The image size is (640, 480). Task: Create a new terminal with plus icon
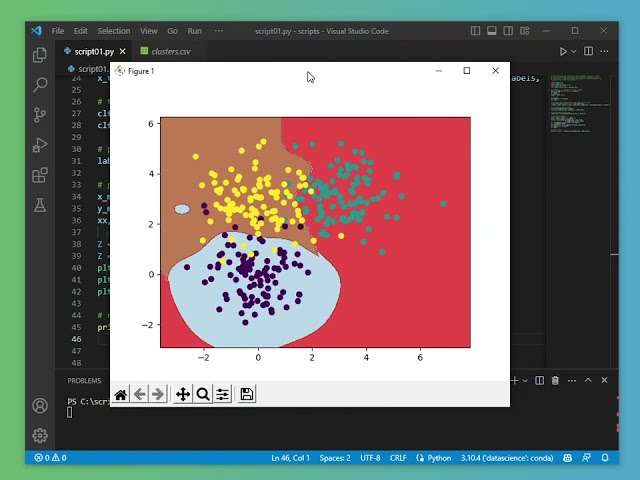point(515,380)
